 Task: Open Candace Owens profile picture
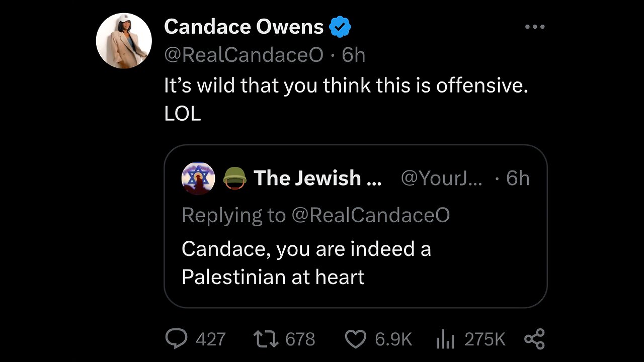[x=124, y=41]
